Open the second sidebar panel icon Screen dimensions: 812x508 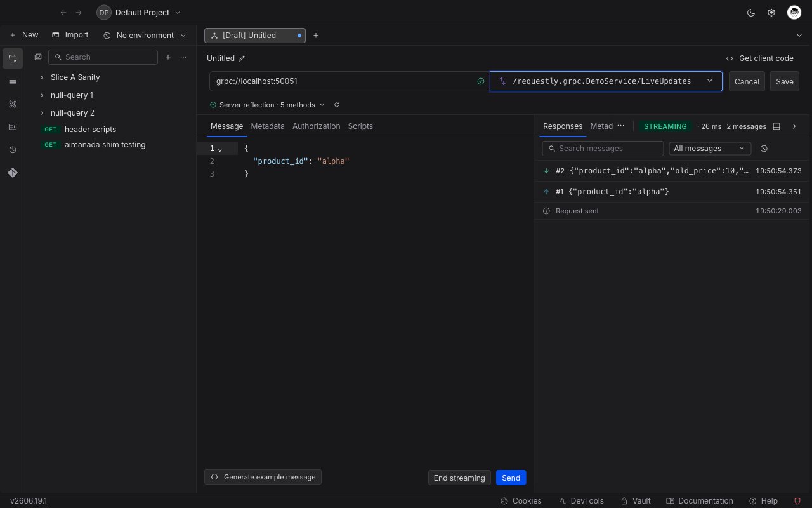point(13,81)
